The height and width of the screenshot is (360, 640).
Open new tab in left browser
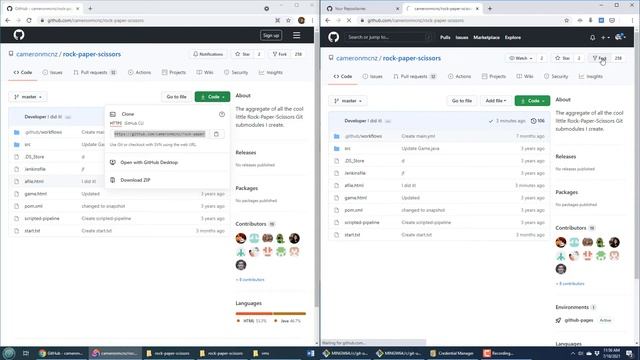[x=90, y=9]
